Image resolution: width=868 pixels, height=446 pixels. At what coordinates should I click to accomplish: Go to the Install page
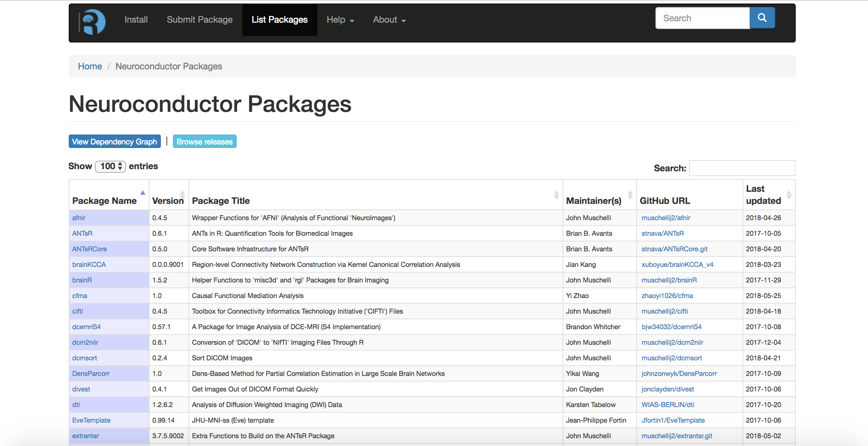pos(136,20)
